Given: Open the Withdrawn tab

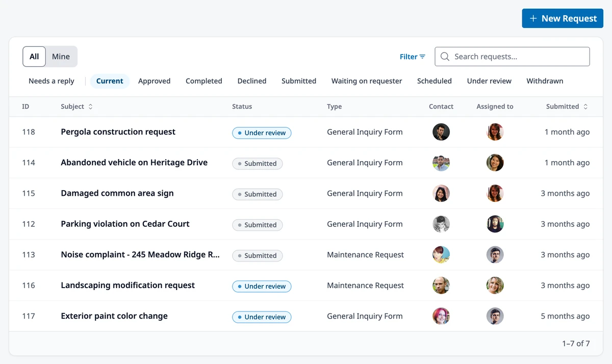Looking at the screenshot, I should [x=545, y=81].
